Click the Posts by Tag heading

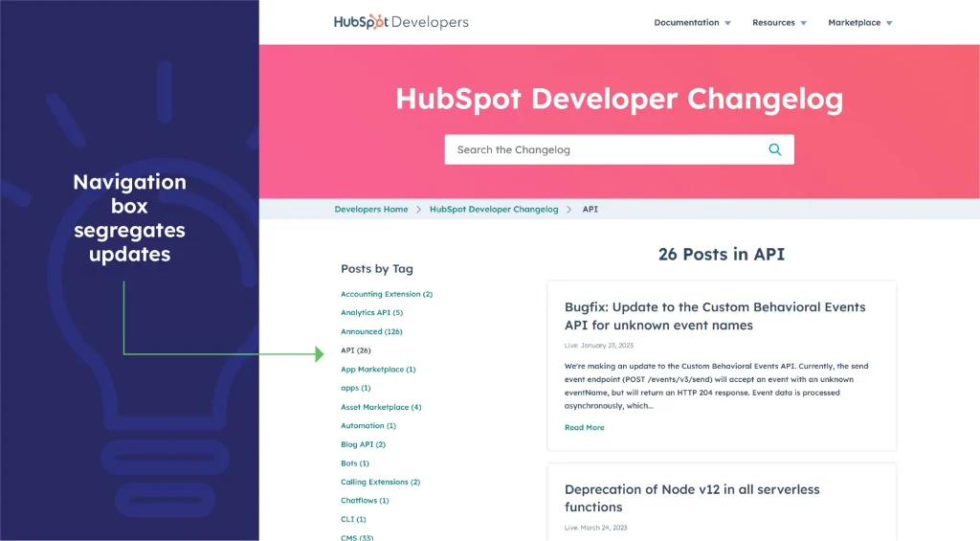click(377, 269)
